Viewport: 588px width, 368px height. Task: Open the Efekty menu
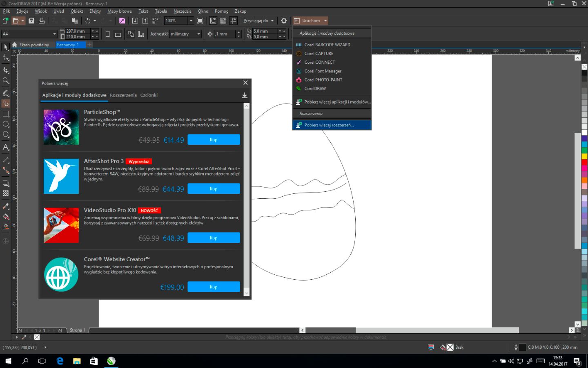point(95,11)
